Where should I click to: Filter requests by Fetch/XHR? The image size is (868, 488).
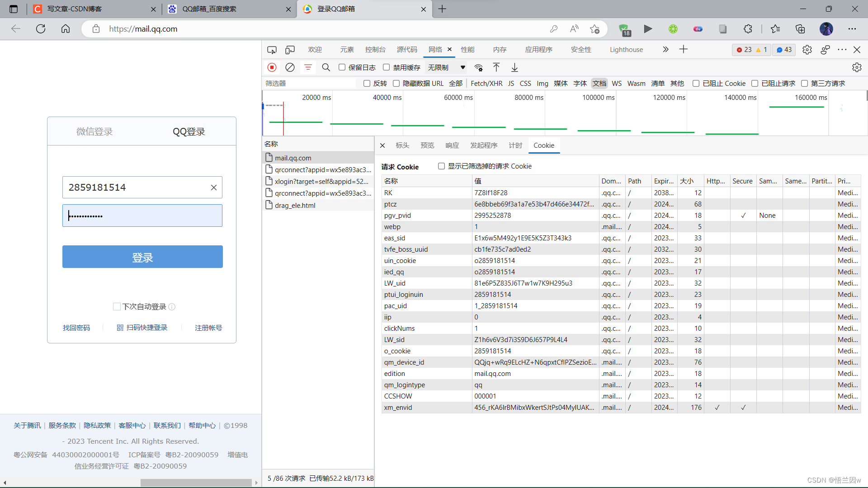(486, 84)
